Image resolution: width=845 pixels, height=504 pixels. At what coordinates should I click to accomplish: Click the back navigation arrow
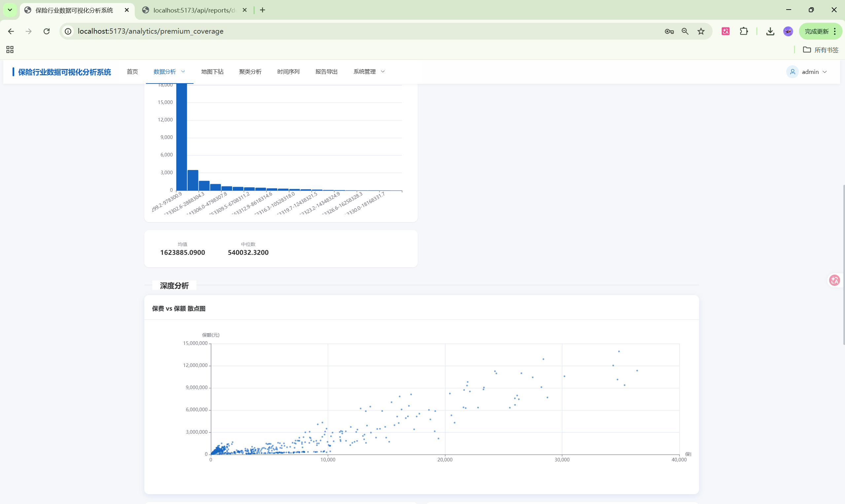coord(11,31)
